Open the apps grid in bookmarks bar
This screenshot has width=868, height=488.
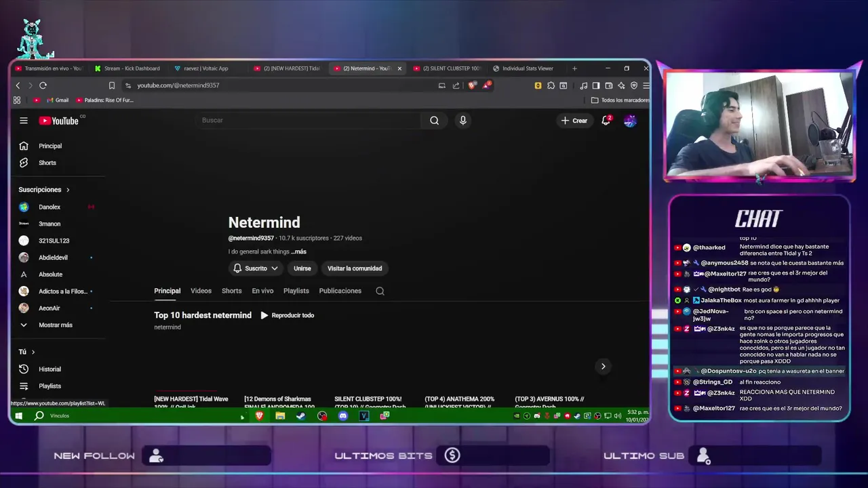(x=17, y=100)
